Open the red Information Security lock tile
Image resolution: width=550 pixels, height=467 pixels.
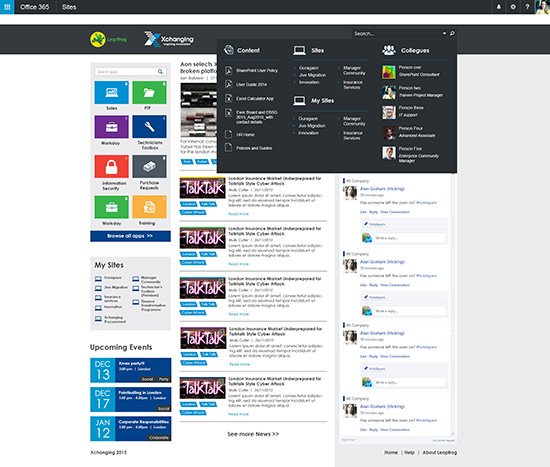pyautogui.click(x=112, y=166)
